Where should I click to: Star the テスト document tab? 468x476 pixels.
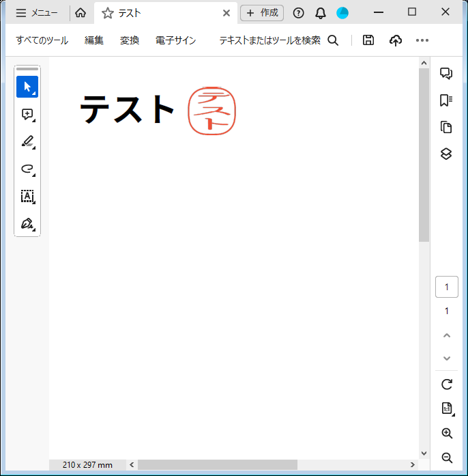point(107,13)
